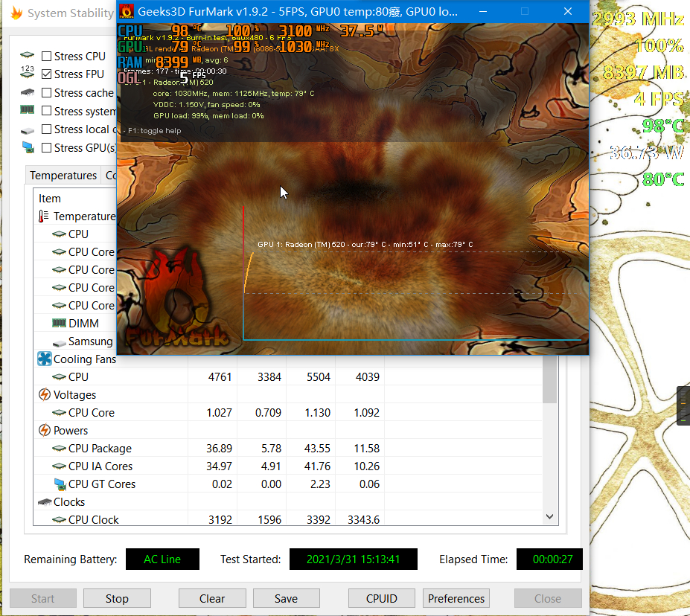Viewport: 690px width, 616px height.
Task: Click the blue fan icon beside Cooling Fans
Action: point(45,359)
